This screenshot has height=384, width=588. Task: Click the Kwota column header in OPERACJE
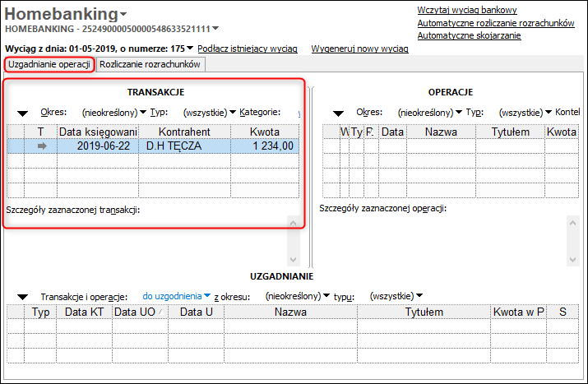[562, 132]
